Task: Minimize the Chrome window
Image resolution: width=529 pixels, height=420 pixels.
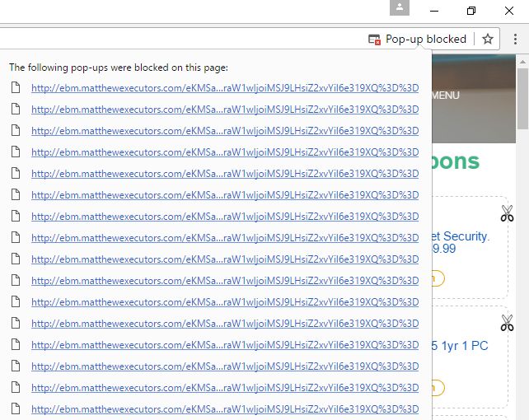Action: (434, 11)
